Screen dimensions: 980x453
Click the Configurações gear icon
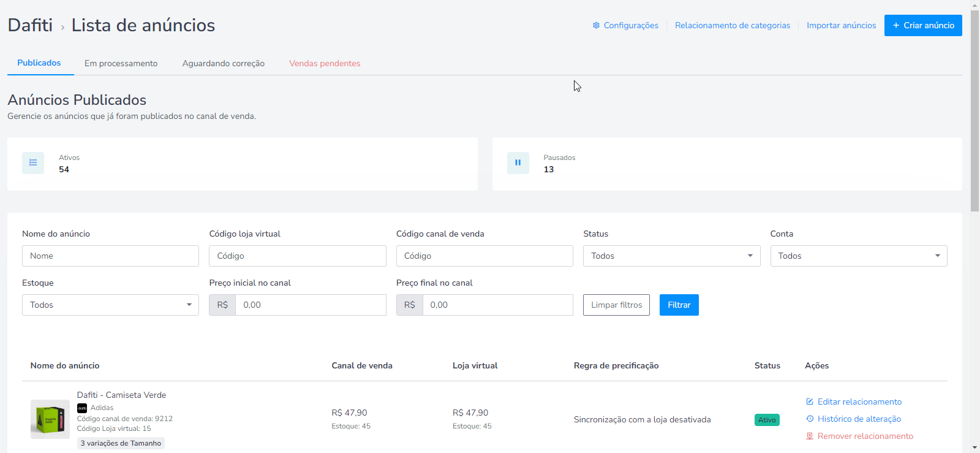coord(596,25)
